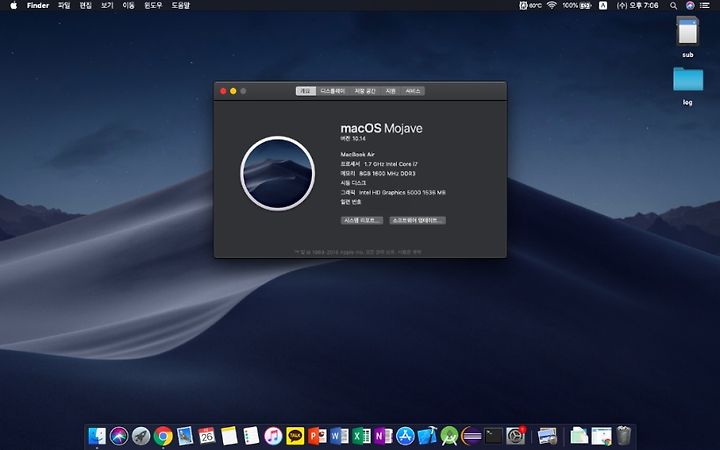
Task: Open Spotlight search in menu bar
Action: pyautogui.click(x=673, y=6)
